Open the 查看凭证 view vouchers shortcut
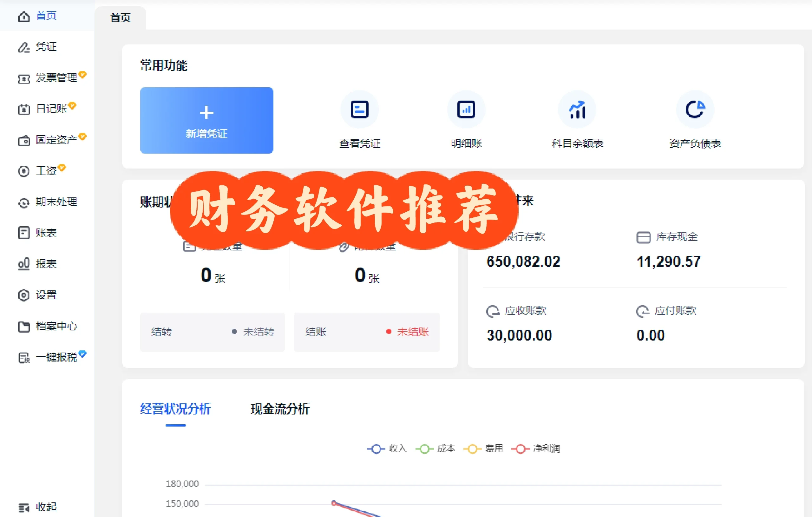This screenshot has height=517, width=812. 359,110
